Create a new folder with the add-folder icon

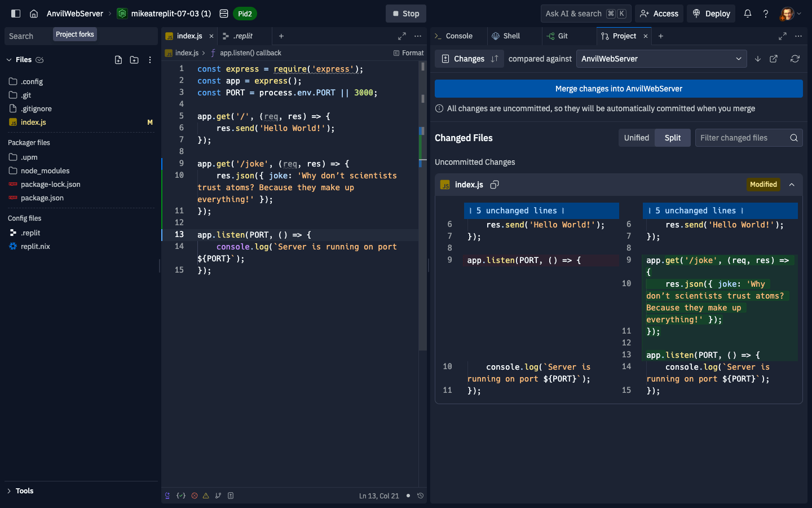[134, 60]
